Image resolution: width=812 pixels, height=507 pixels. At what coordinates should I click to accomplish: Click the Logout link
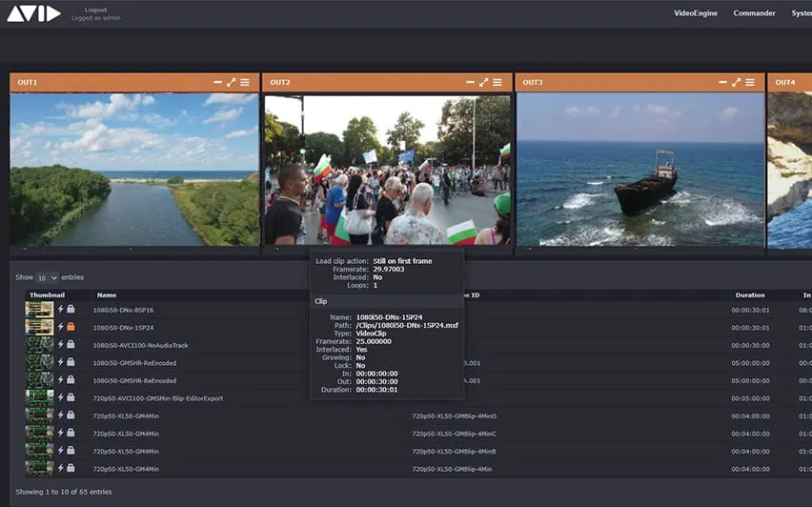[x=95, y=10]
